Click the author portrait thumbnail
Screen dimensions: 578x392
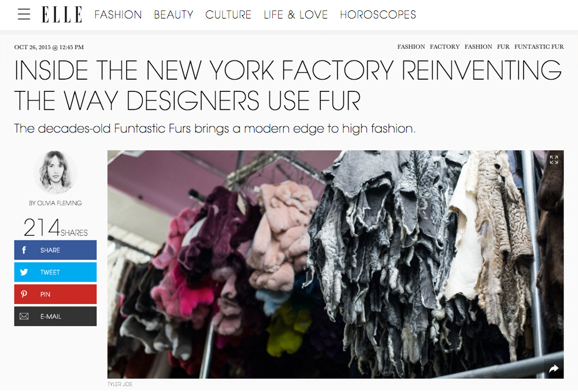coord(55,172)
